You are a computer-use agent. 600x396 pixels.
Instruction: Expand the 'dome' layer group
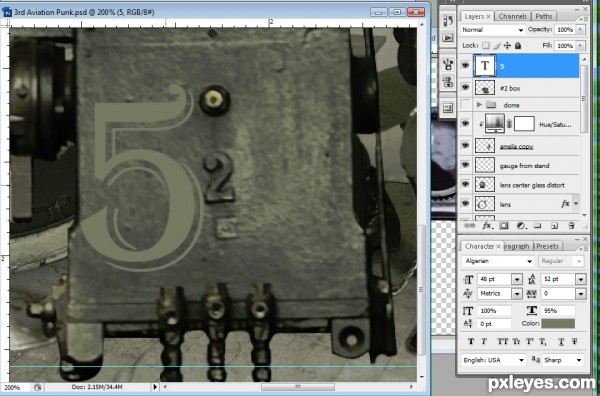tap(479, 104)
